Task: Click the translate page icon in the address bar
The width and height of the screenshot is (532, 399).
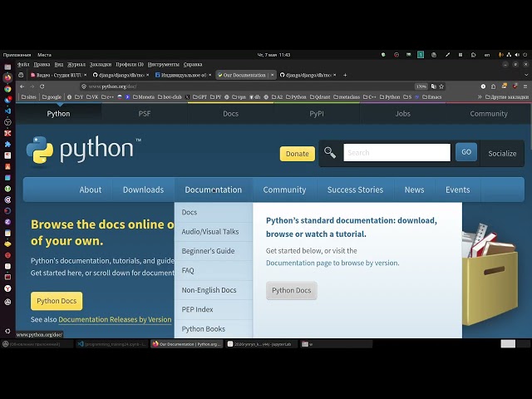Action: coord(434,86)
